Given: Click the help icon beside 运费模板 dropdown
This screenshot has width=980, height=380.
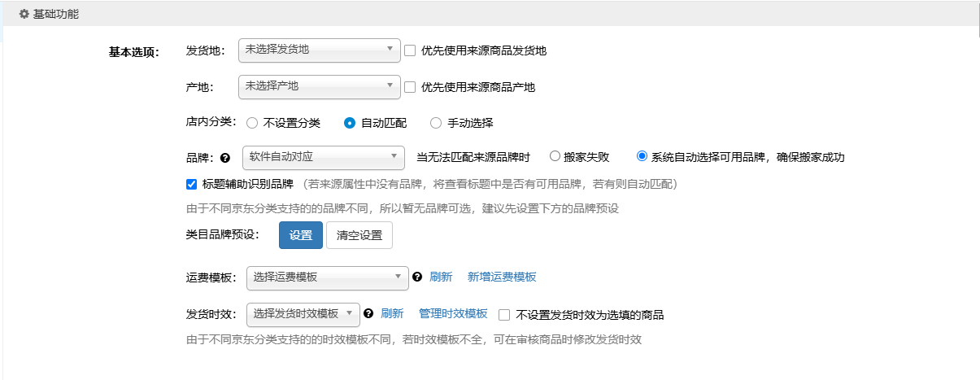Looking at the screenshot, I should pos(417,277).
